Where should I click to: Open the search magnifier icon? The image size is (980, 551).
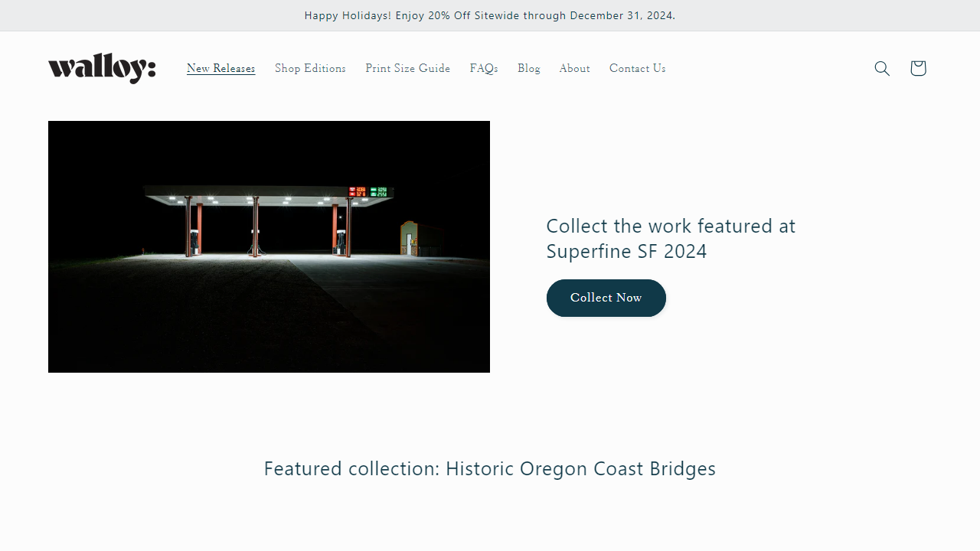[x=882, y=68]
